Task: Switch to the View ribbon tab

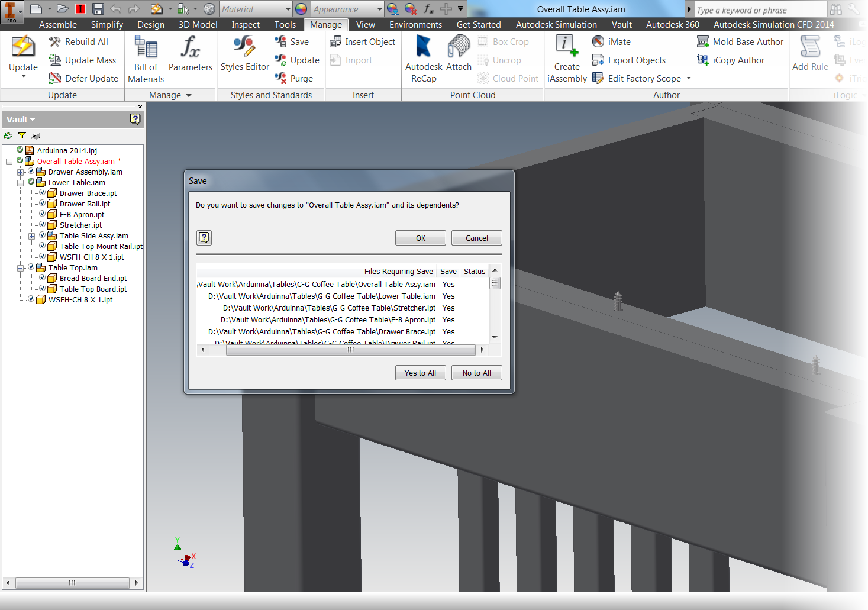Action: pyautogui.click(x=365, y=24)
